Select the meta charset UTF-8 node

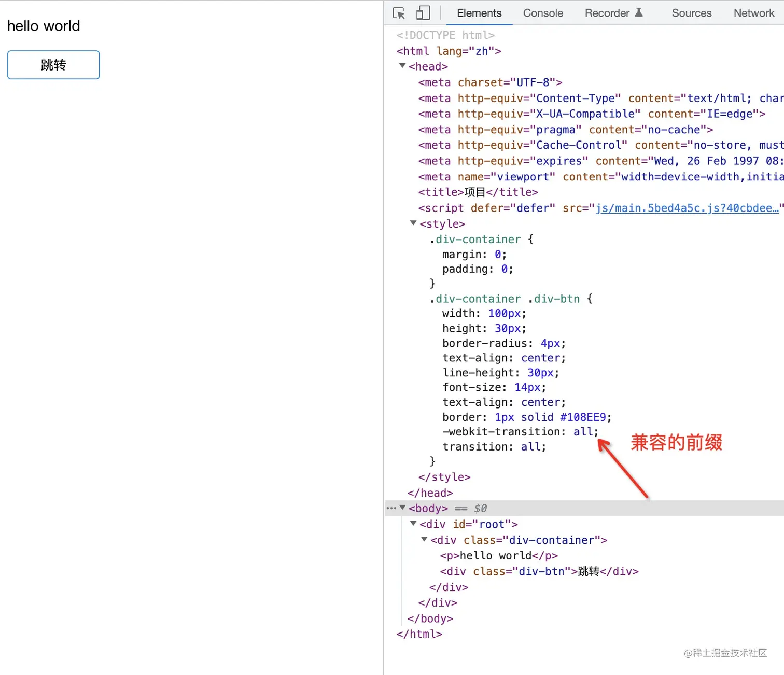[491, 82]
